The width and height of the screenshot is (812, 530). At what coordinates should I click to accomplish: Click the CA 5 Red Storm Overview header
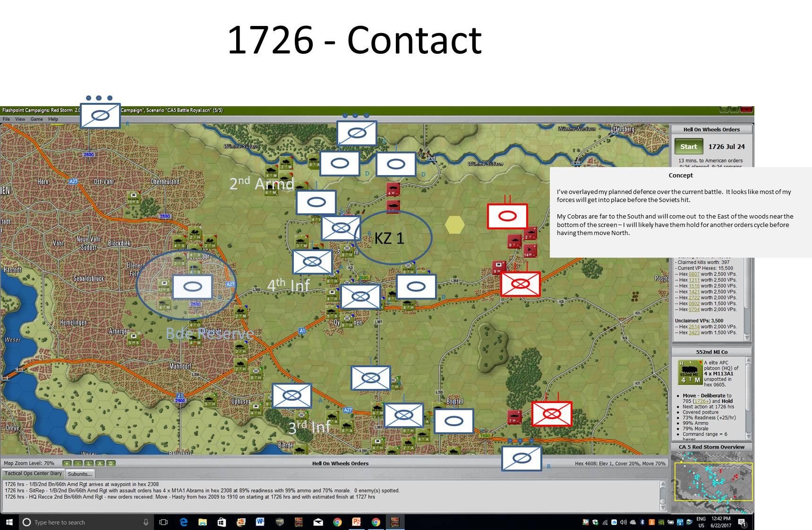coord(711,447)
